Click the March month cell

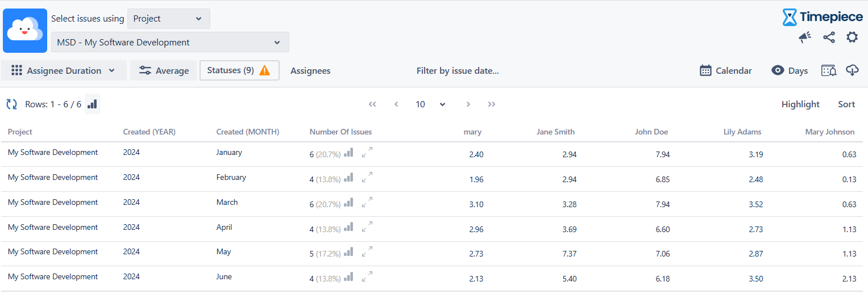coord(227,202)
